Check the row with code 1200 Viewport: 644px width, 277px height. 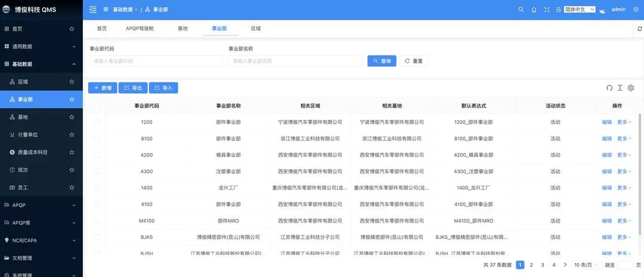[97, 122]
